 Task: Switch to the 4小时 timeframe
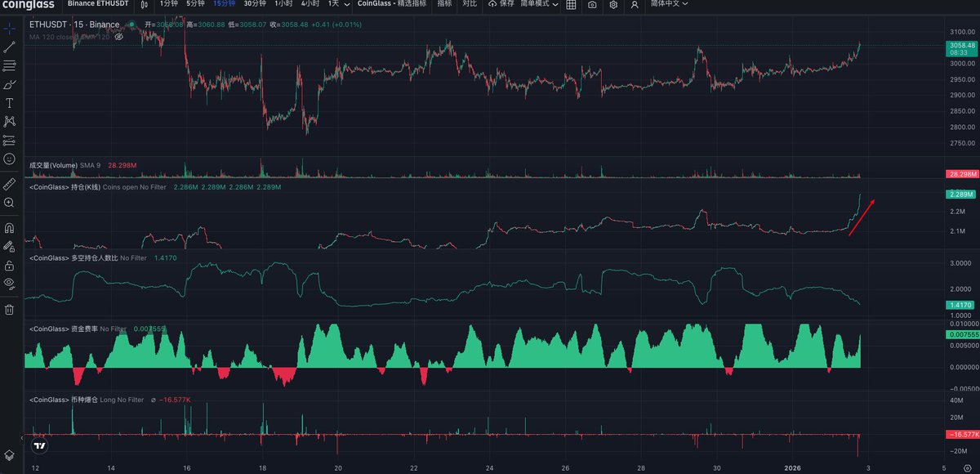click(x=310, y=4)
